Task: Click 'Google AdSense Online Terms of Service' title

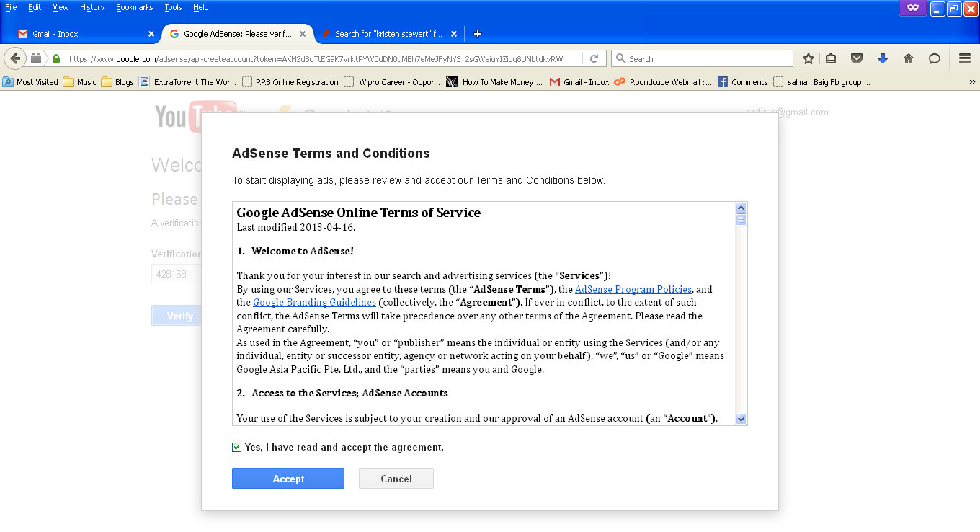Action: point(359,213)
